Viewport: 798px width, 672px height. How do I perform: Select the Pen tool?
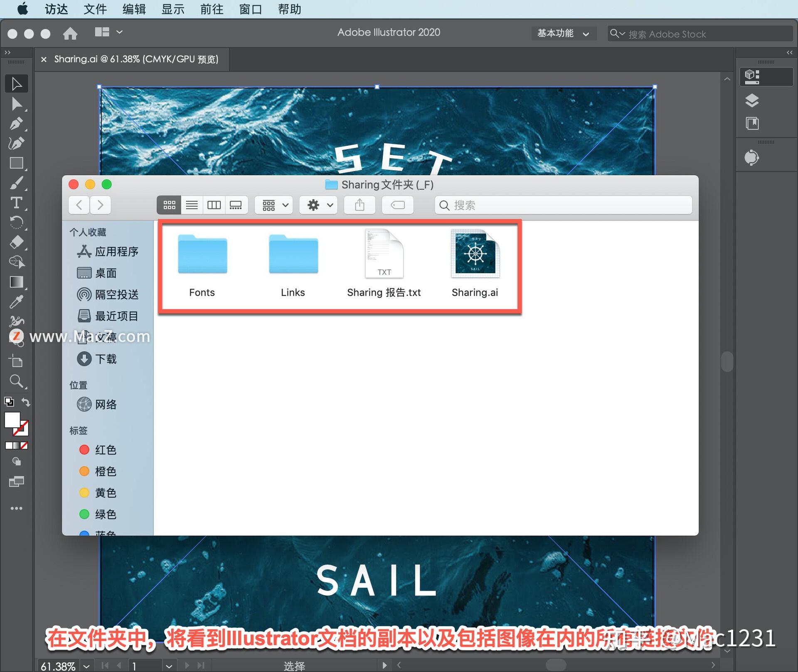coord(17,123)
